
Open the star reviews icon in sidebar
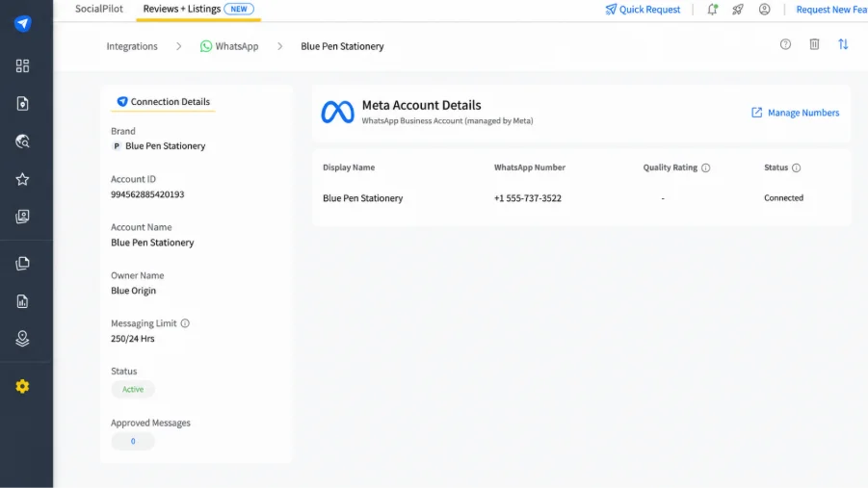pos(23,179)
